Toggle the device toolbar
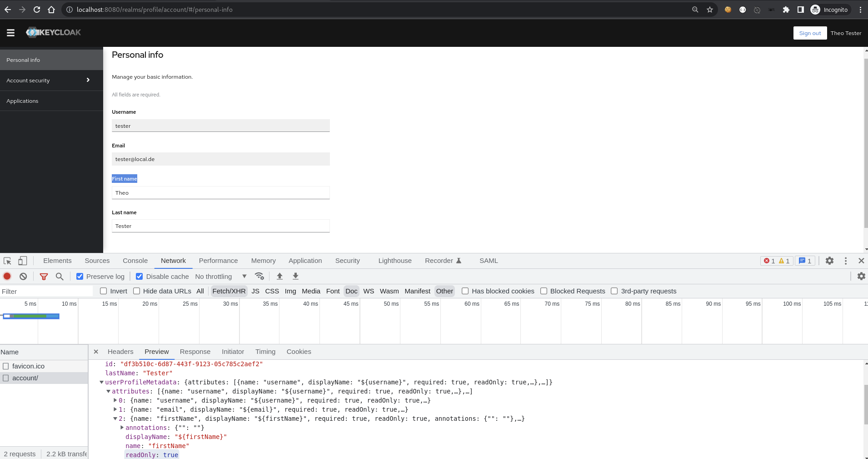This screenshot has width=868, height=459. pyautogui.click(x=22, y=260)
